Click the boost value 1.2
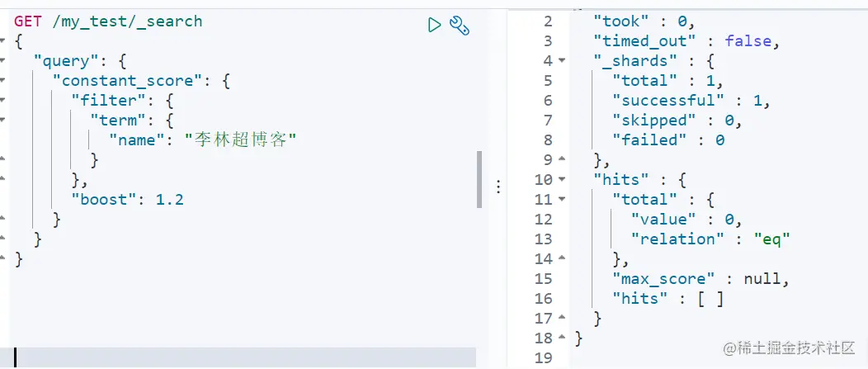Screen dimensions: 868x369 [x=169, y=200]
